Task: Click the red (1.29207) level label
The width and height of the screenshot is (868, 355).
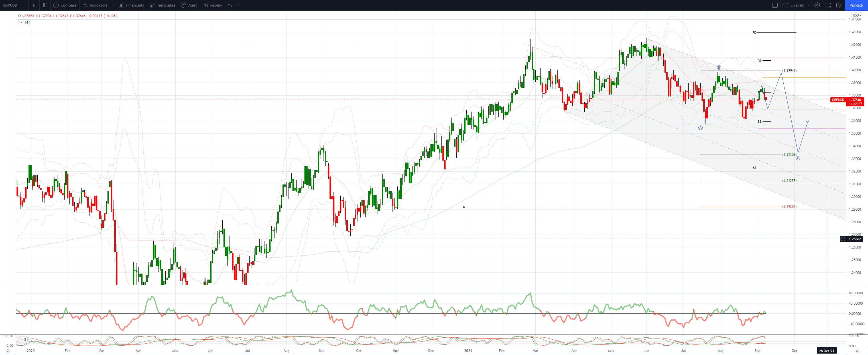Action: [790, 207]
